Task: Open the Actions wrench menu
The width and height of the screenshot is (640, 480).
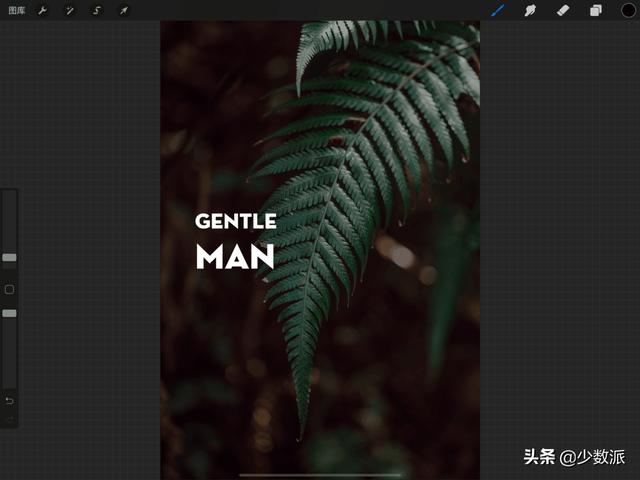Action: [x=43, y=10]
